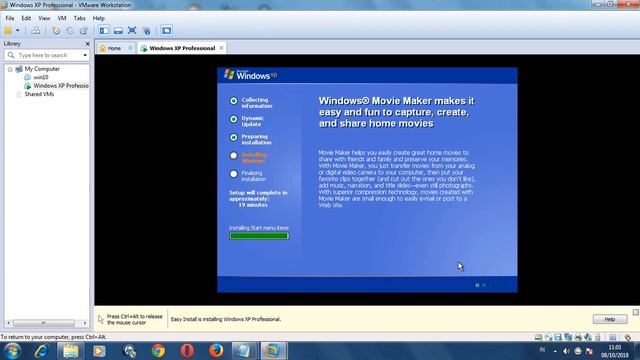
Task: Toggle the library panel toolbar icon
Action: point(104,31)
